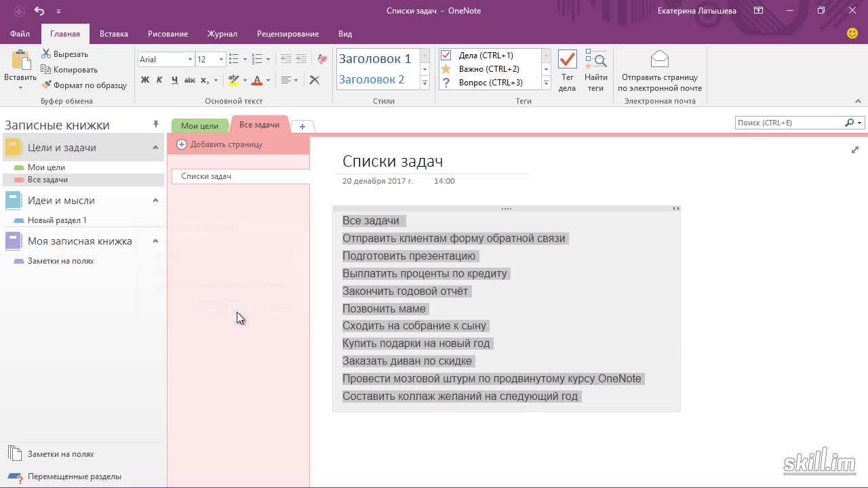Expand the tags gallery
868x488 pixels.
click(546, 83)
